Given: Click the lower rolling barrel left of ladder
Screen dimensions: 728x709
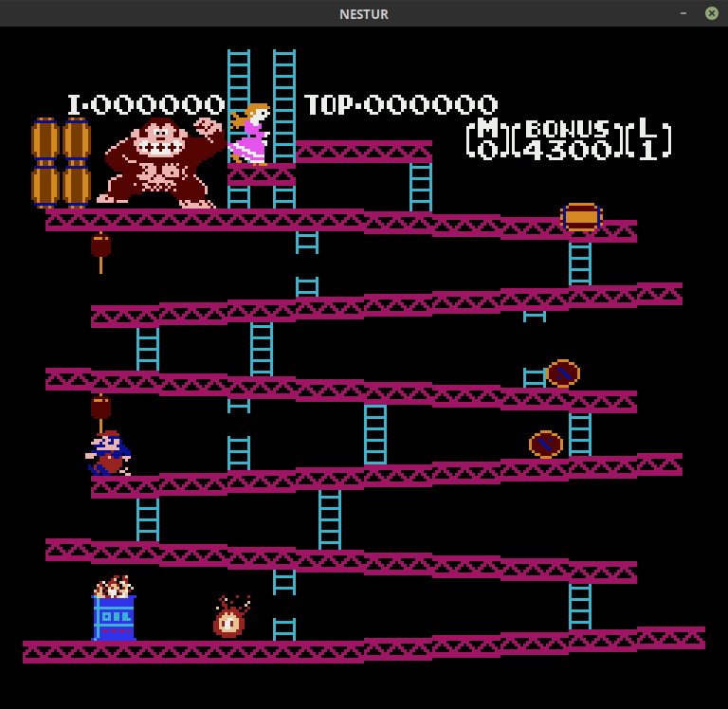Looking at the screenshot, I should coord(546,445).
